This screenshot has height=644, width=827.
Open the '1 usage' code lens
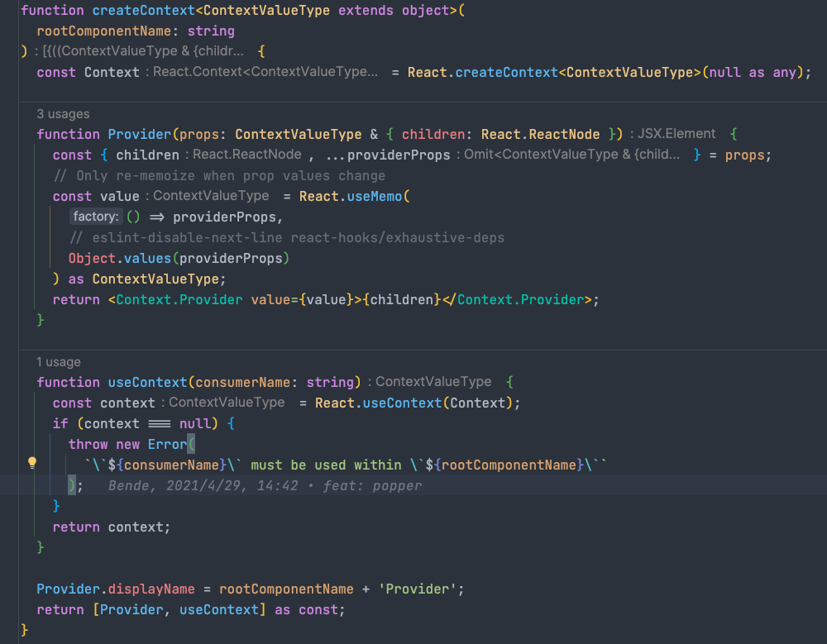(59, 362)
